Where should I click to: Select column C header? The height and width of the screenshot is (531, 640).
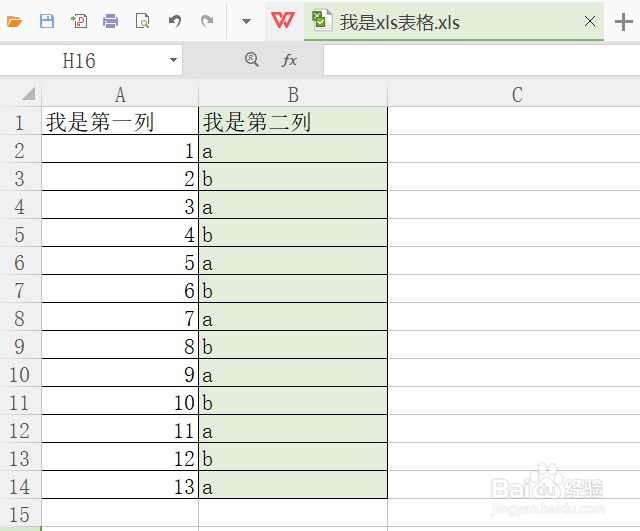coord(514,95)
